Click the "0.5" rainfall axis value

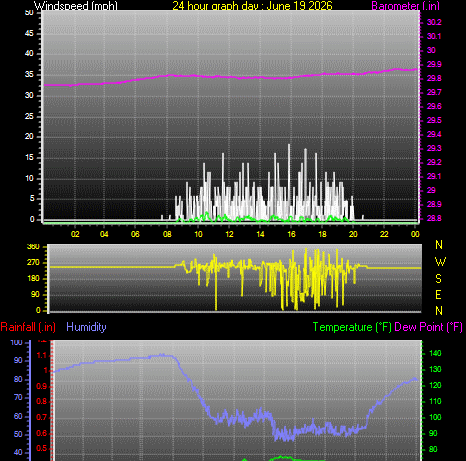[42, 449]
